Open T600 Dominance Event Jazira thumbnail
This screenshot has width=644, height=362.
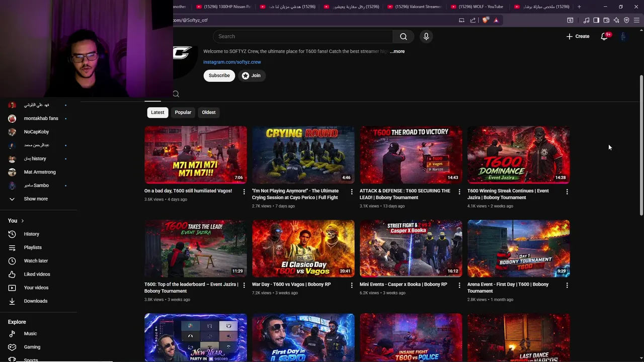coord(519,155)
